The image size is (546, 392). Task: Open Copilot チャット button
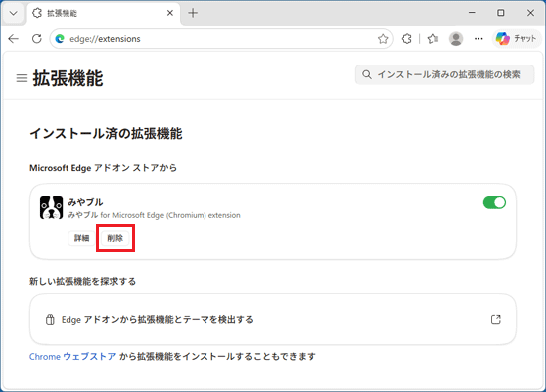point(516,39)
